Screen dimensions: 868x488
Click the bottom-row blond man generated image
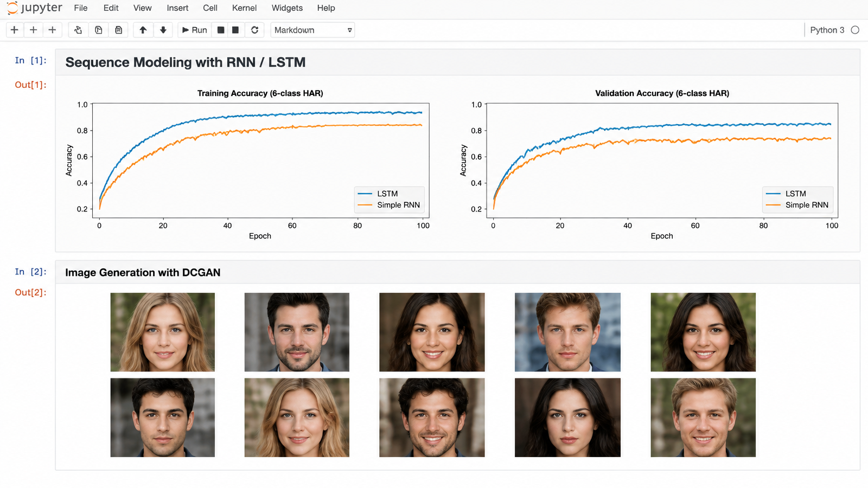pos(703,418)
